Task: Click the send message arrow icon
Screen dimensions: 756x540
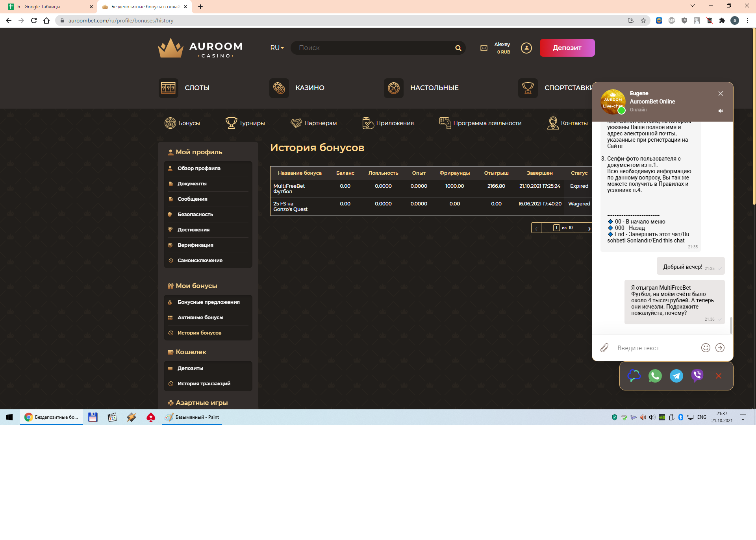Action: [720, 348]
